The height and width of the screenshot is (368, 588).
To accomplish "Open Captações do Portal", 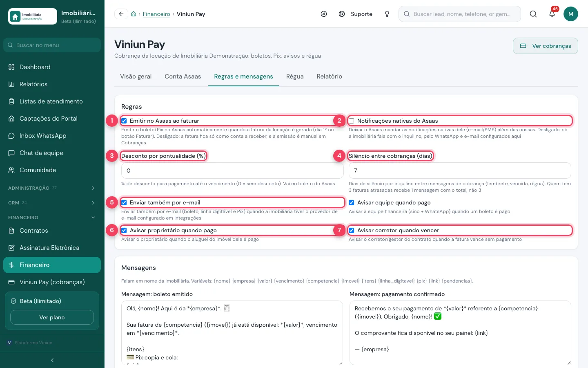I will tap(52, 119).
